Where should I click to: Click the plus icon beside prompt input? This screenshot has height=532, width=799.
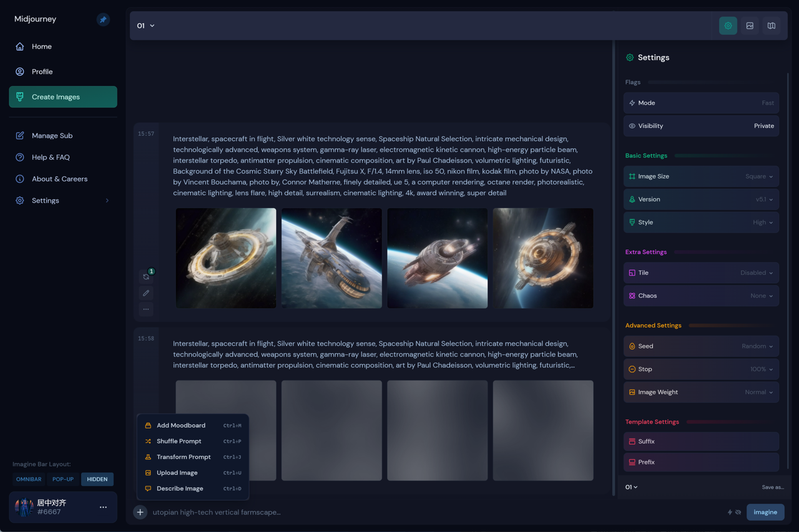(x=140, y=512)
